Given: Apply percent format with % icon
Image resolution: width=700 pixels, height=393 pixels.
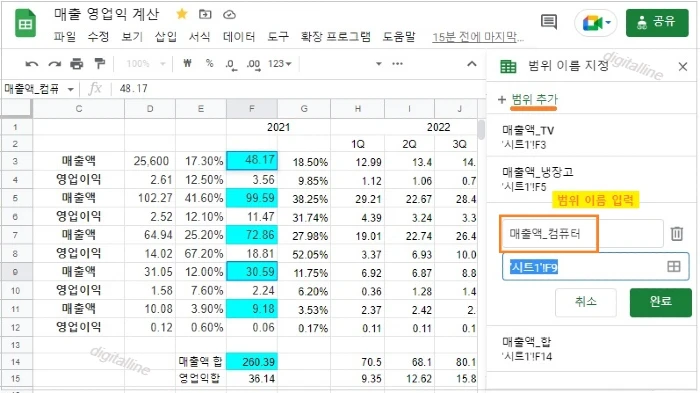Looking at the screenshot, I should [209, 63].
